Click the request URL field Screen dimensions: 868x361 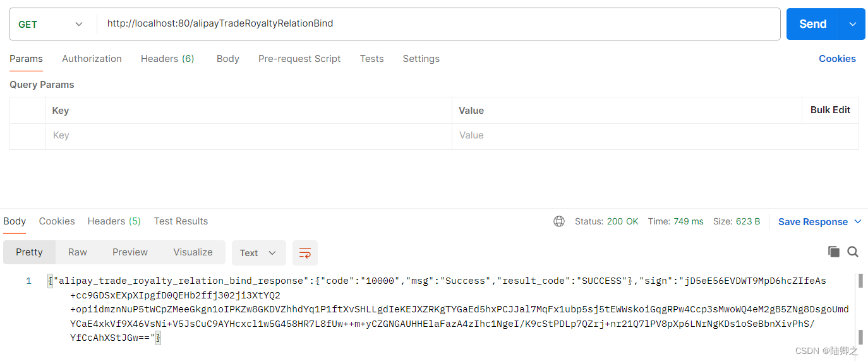coord(438,24)
